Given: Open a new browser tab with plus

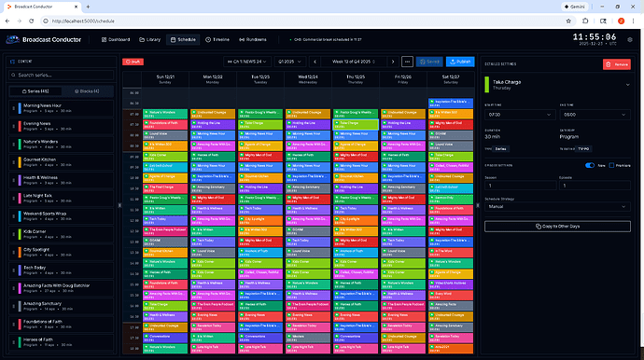Looking at the screenshot, I should pyautogui.click(x=88, y=7).
